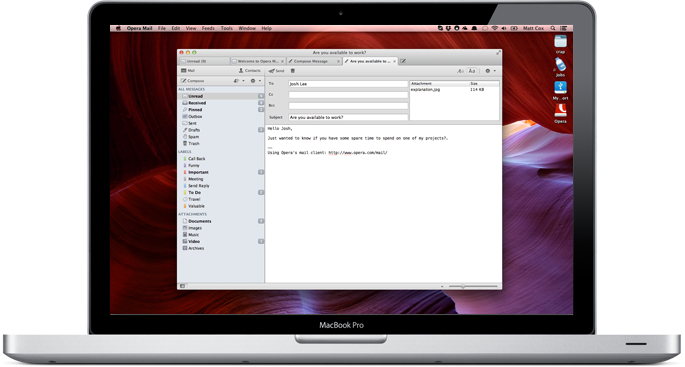Click into the Cc input field
The height and width of the screenshot is (367, 685).
tap(348, 94)
